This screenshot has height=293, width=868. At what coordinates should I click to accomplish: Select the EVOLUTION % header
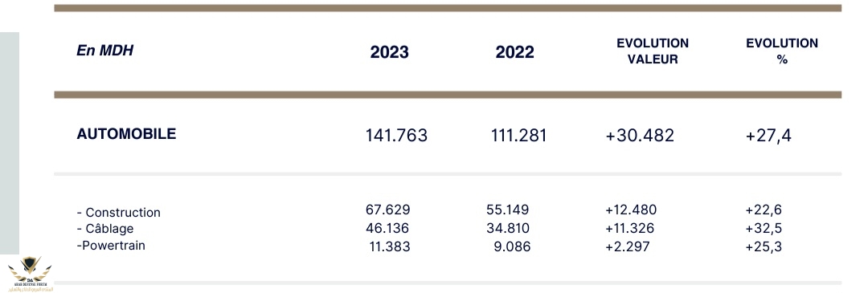pyautogui.click(x=782, y=51)
